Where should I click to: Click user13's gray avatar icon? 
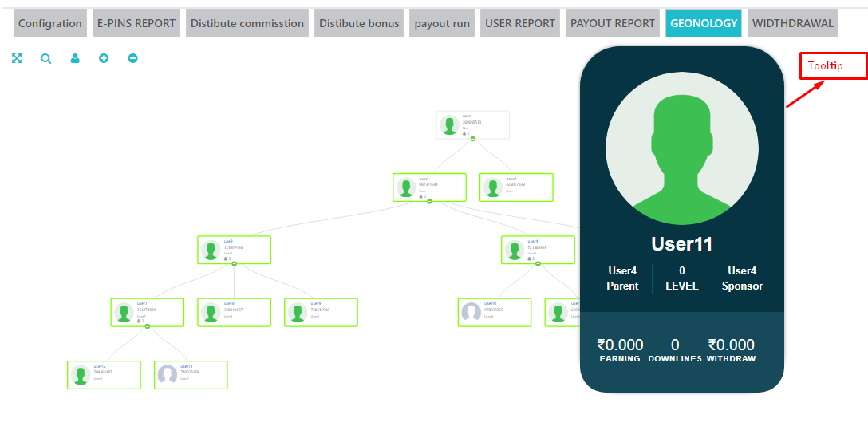point(168,374)
